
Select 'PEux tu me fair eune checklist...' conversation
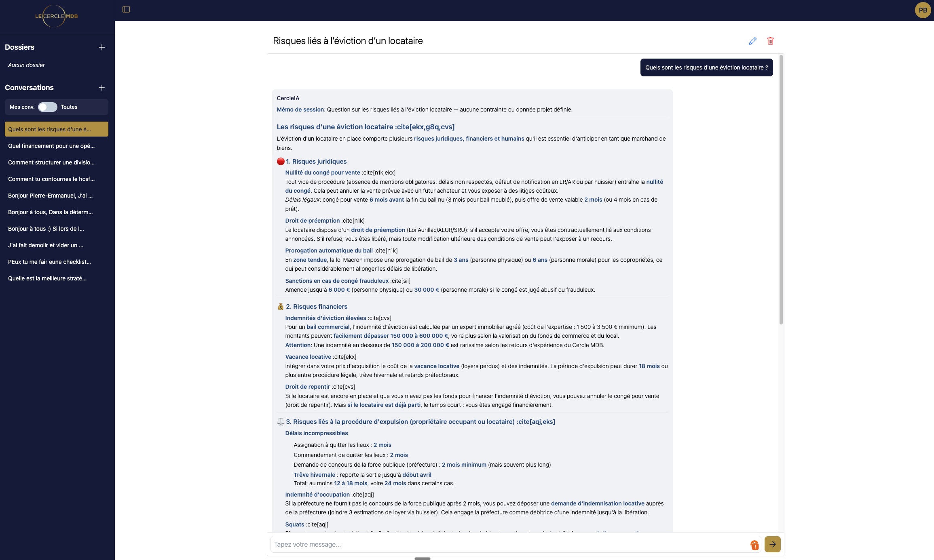pos(49,262)
